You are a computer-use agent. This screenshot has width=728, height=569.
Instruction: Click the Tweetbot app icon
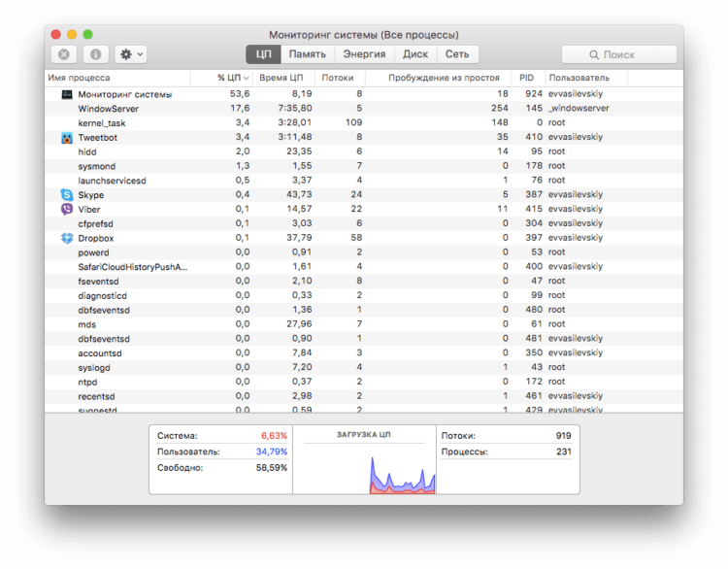pos(67,138)
